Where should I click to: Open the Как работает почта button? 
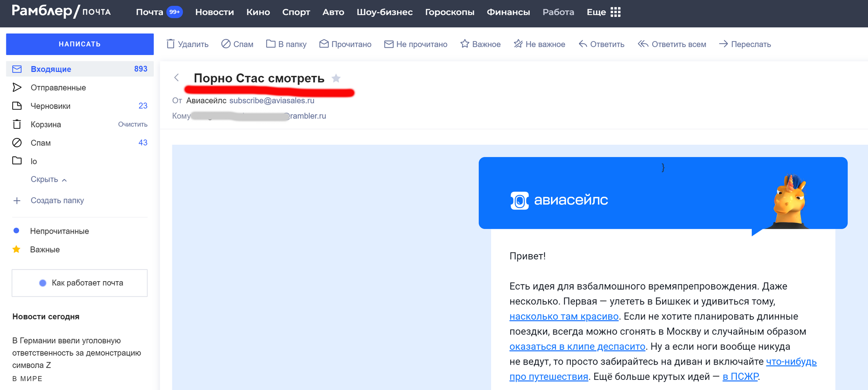(x=80, y=283)
